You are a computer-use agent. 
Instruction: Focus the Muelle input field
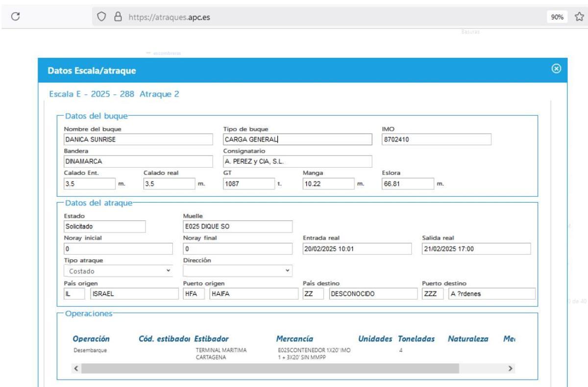pyautogui.click(x=237, y=227)
